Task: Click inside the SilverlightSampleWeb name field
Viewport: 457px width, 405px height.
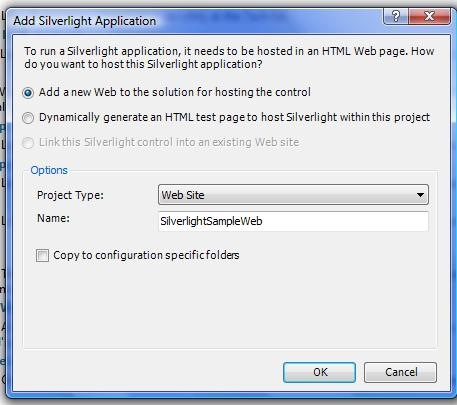Action: [x=293, y=221]
